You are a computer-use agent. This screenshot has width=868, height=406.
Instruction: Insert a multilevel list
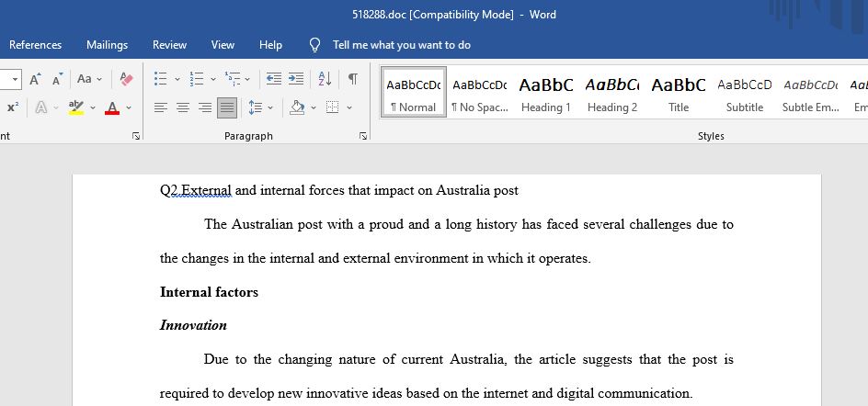point(232,79)
